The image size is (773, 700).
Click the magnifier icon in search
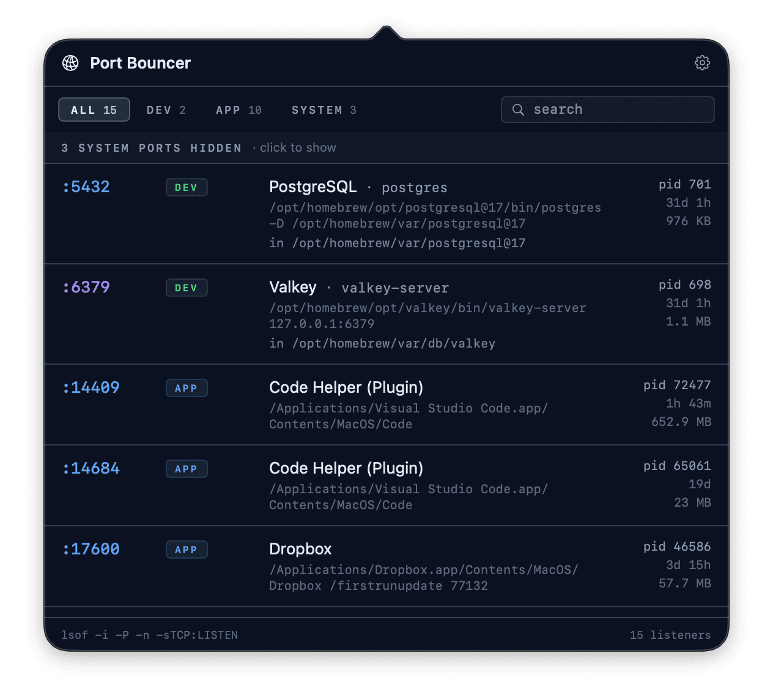pyautogui.click(x=518, y=110)
